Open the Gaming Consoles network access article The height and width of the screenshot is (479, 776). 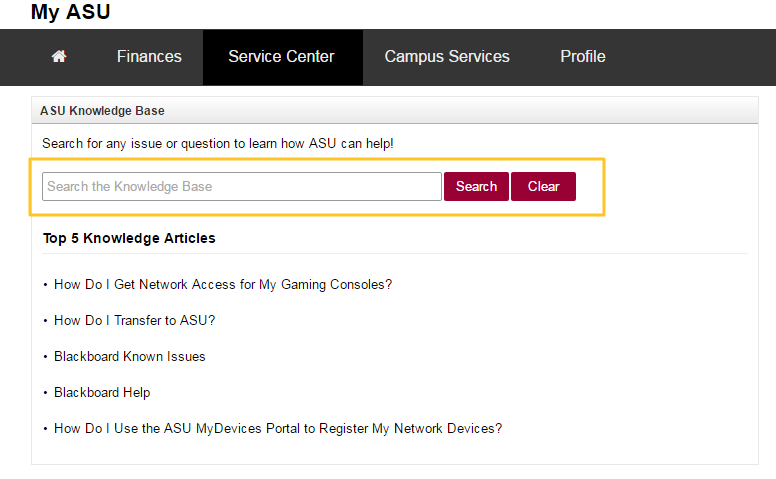tap(223, 285)
